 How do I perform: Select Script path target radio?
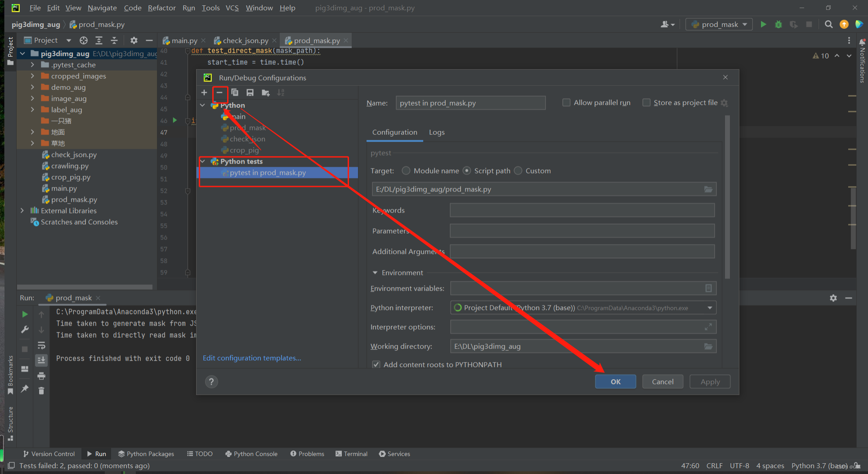[x=467, y=171]
